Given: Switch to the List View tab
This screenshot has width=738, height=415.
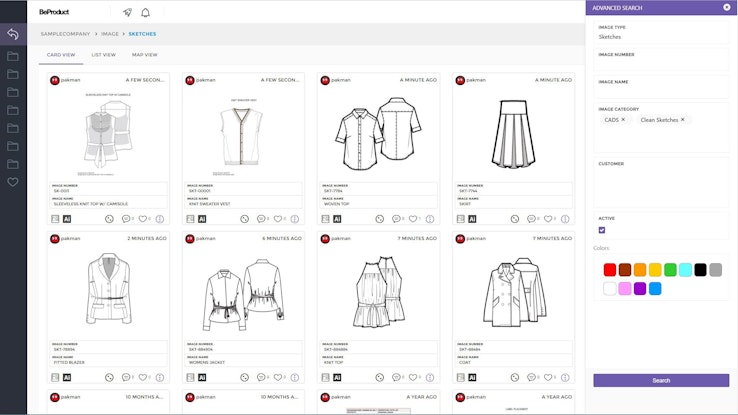Looking at the screenshot, I should tap(103, 55).
